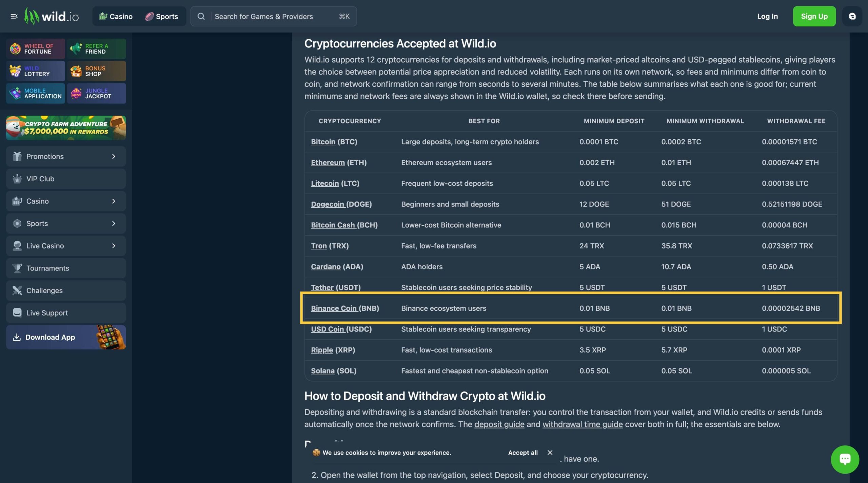Screen dimensions: 868x483
Task: Click the wild.io logo
Action: click(x=52, y=16)
